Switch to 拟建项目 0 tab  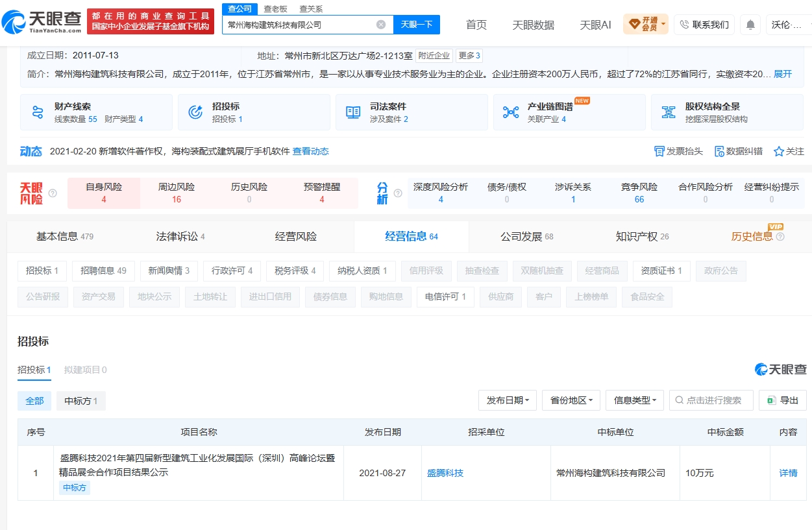pos(86,370)
